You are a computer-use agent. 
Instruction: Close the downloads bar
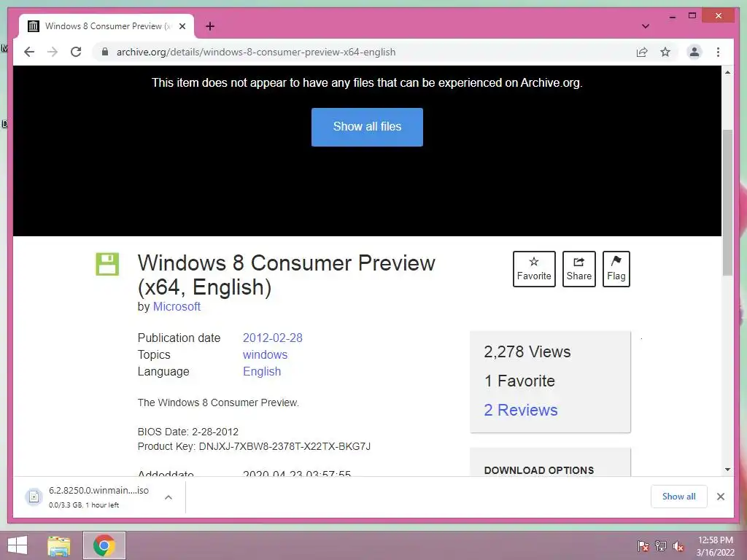point(720,497)
